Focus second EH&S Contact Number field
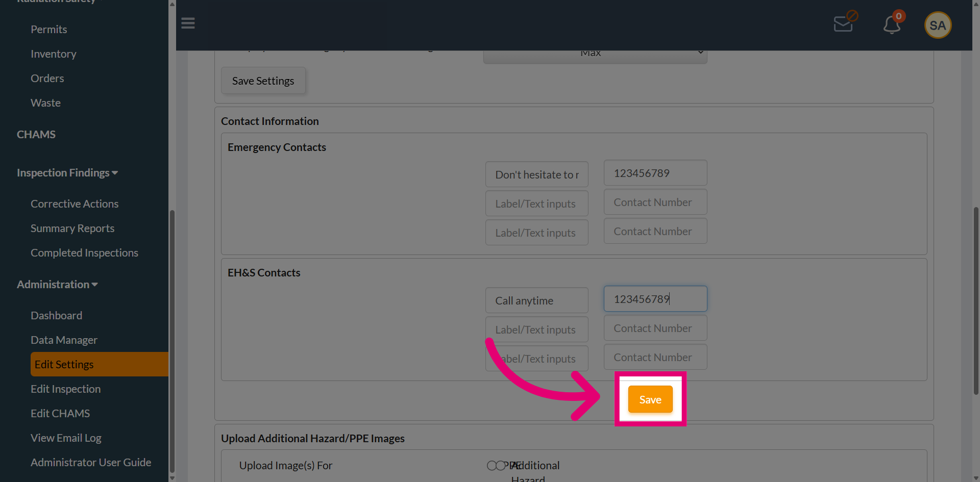The image size is (980, 482). coord(655,328)
